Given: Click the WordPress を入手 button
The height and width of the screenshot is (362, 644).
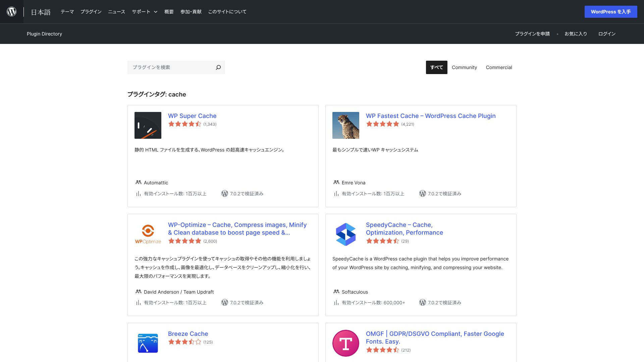Looking at the screenshot, I should pos(611,12).
